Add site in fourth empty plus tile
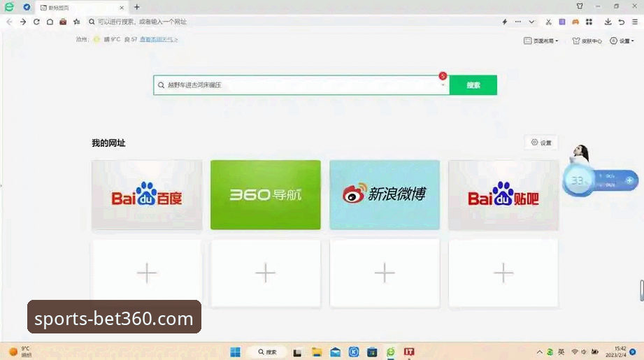This screenshot has width=644, height=360. click(x=503, y=273)
